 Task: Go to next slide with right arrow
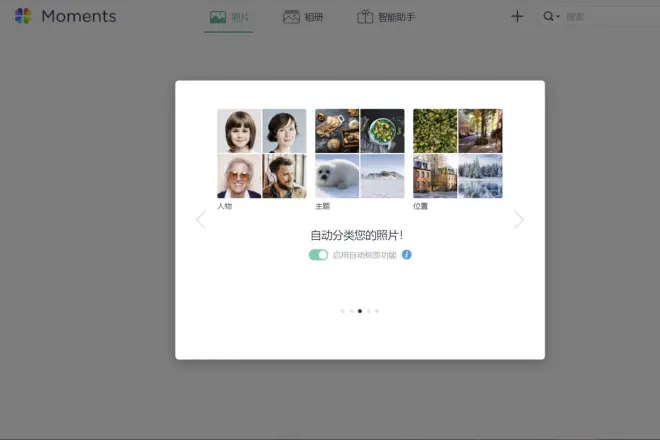point(519,219)
